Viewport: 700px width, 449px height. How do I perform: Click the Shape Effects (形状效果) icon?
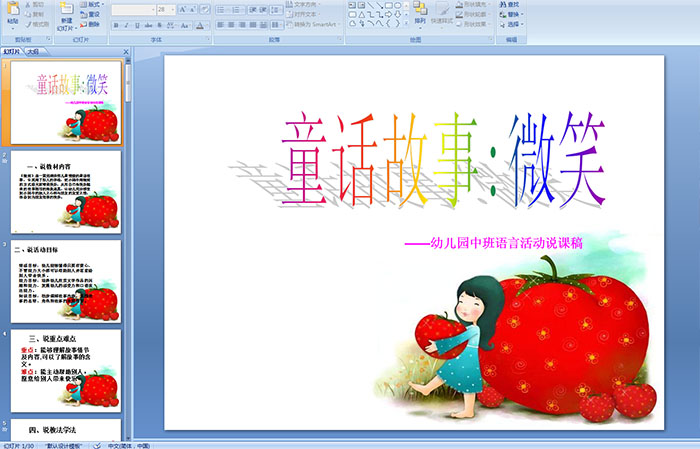[x=459, y=24]
